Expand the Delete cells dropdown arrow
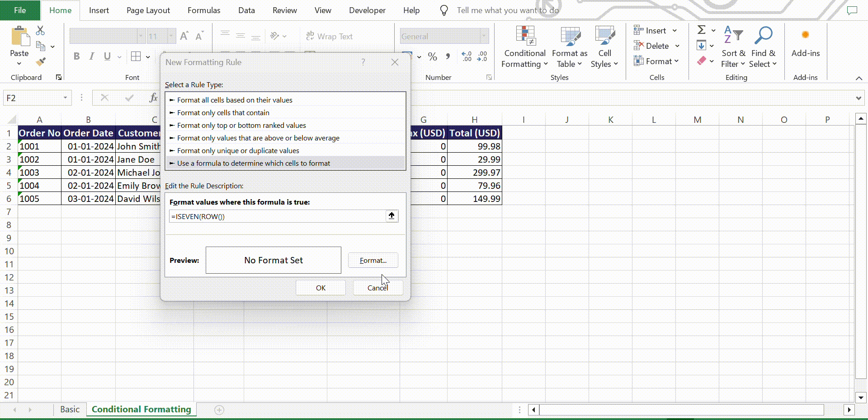 pyautogui.click(x=677, y=46)
